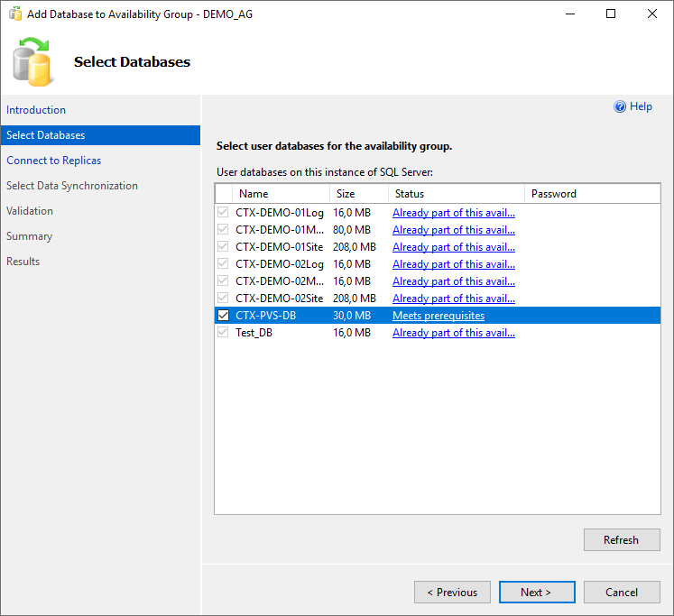The width and height of the screenshot is (674, 616).
Task: Open the Summary step
Action: pos(29,236)
